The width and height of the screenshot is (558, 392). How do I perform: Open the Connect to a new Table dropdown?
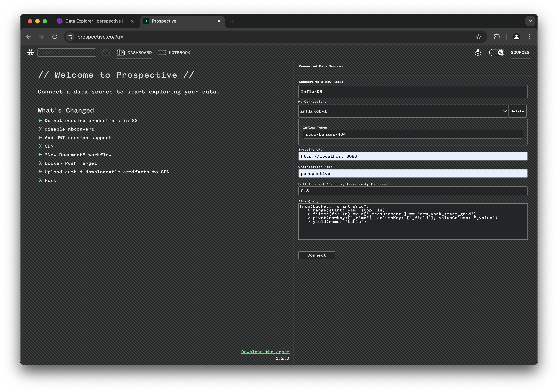pyautogui.click(x=413, y=92)
